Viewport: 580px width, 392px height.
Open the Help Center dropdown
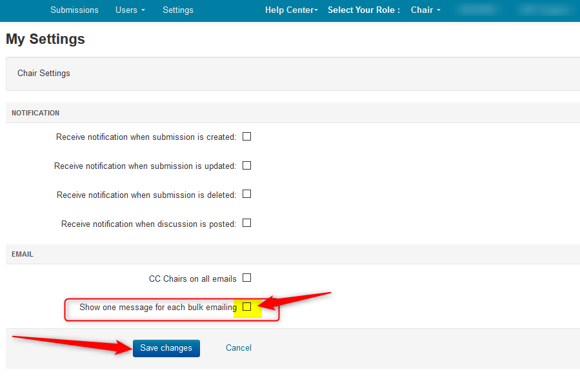coord(291,10)
